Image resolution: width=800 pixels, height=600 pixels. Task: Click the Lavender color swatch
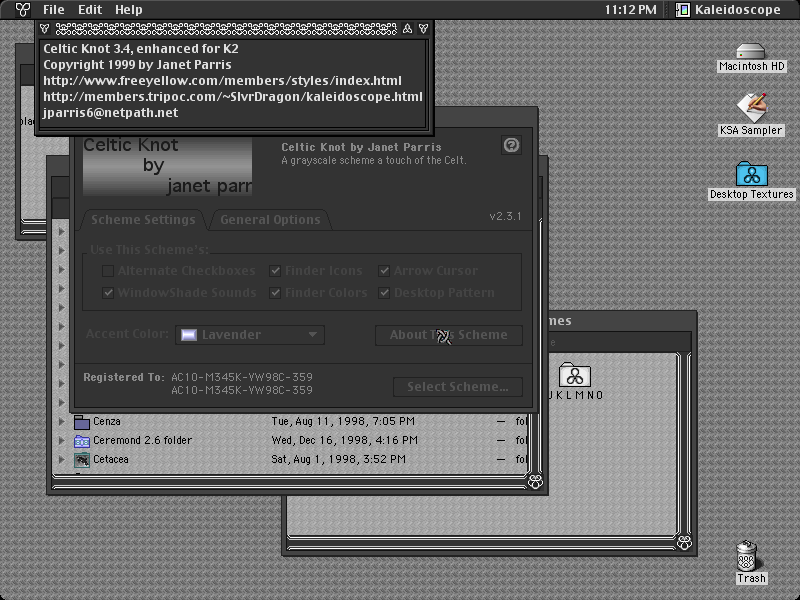coord(189,335)
